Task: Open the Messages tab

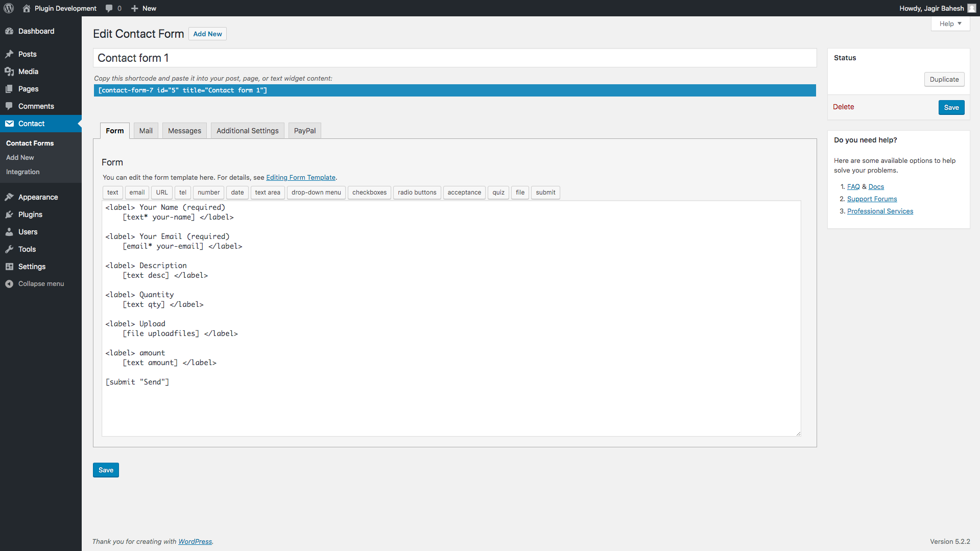Action: 184,131
